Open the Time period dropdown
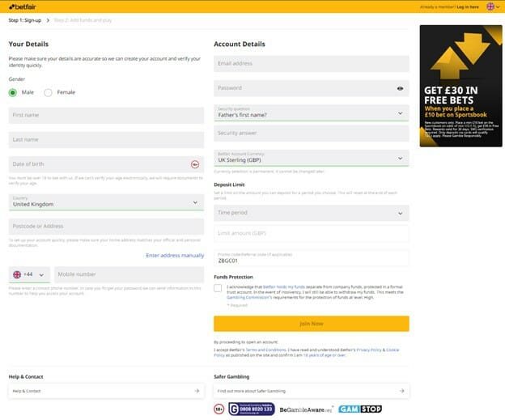Screen dimensions: 505x420 (x=312, y=213)
